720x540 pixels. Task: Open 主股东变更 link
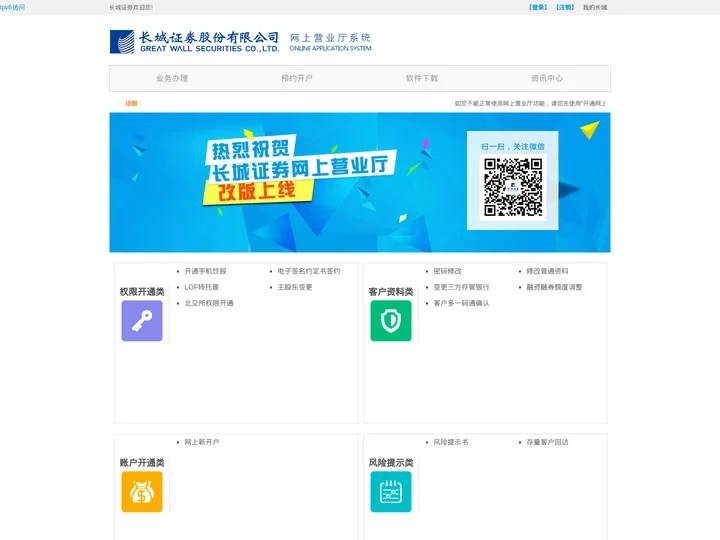tap(295, 287)
